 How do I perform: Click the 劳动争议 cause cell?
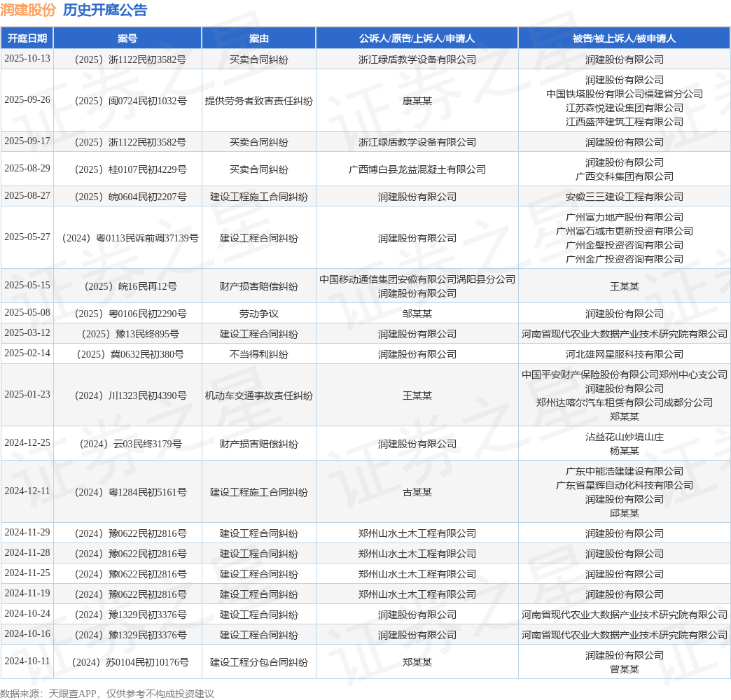259,314
